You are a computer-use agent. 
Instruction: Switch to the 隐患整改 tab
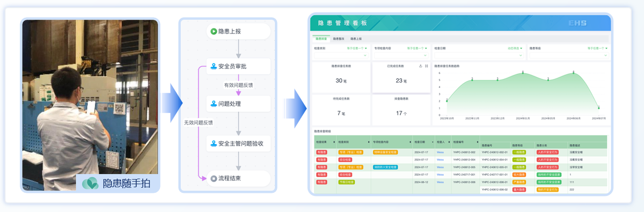(x=339, y=39)
